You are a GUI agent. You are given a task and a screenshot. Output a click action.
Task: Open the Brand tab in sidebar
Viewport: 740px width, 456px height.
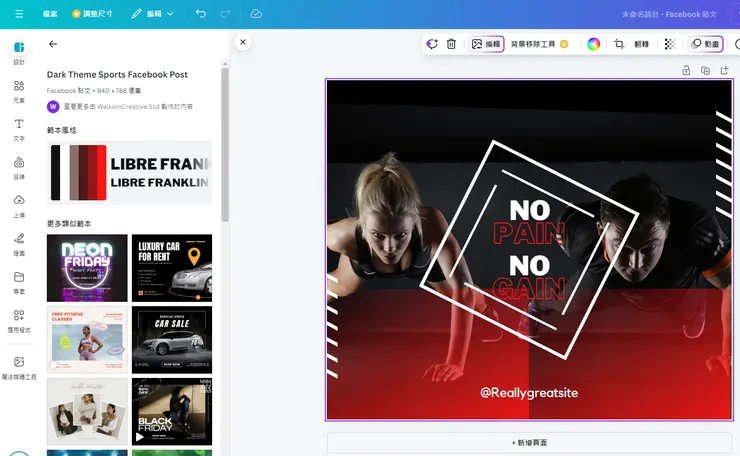pyautogui.click(x=19, y=169)
